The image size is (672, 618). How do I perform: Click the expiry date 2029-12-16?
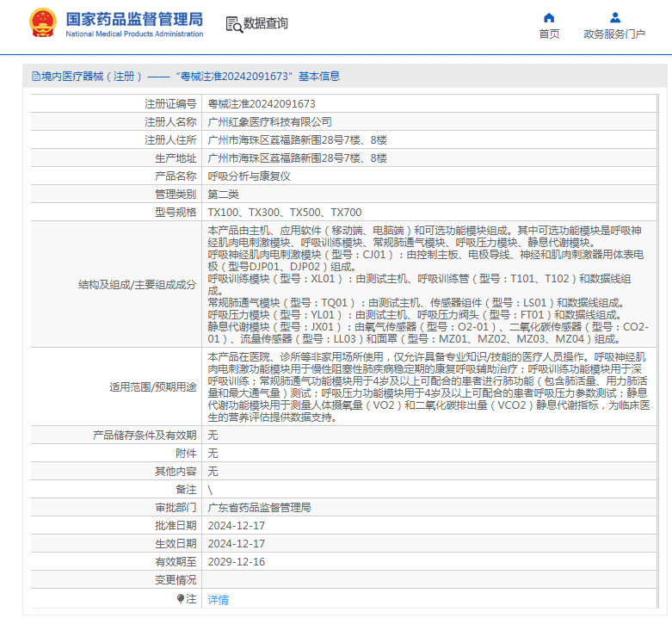(x=236, y=562)
